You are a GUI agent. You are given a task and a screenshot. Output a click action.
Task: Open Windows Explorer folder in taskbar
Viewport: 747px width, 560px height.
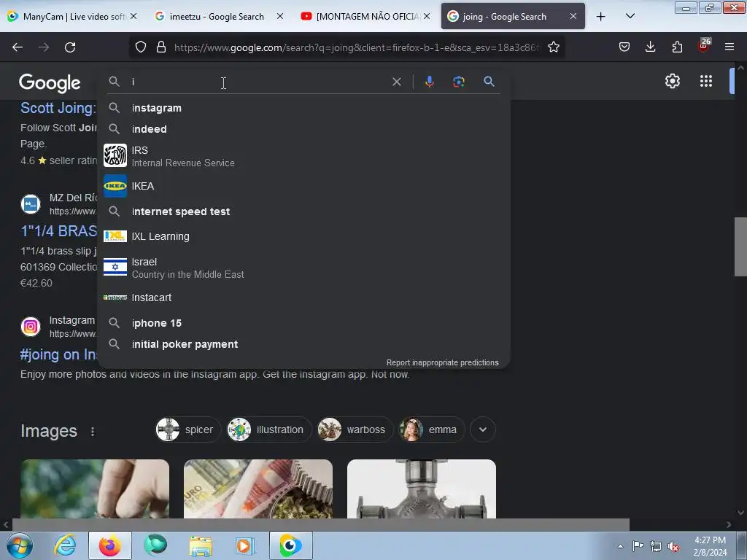tap(201, 545)
